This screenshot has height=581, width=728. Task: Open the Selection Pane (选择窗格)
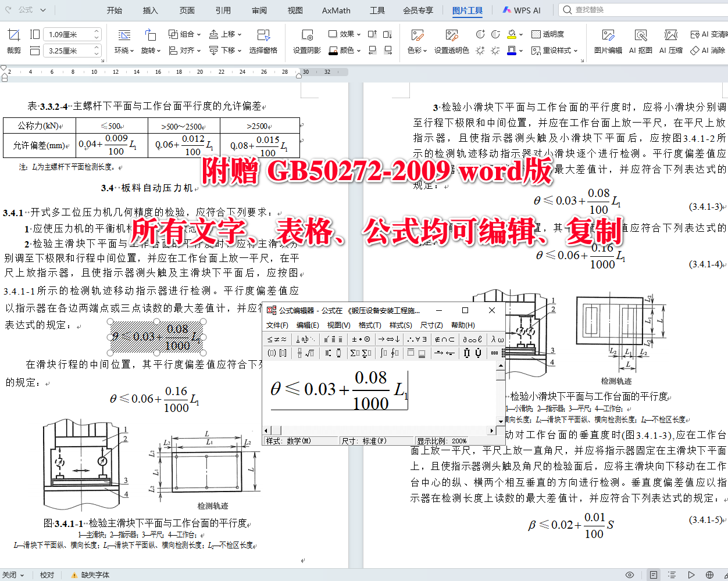click(x=263, y=42)
